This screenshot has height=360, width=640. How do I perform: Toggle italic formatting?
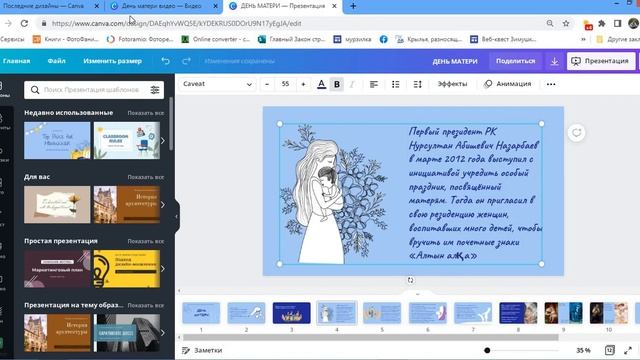352,84
